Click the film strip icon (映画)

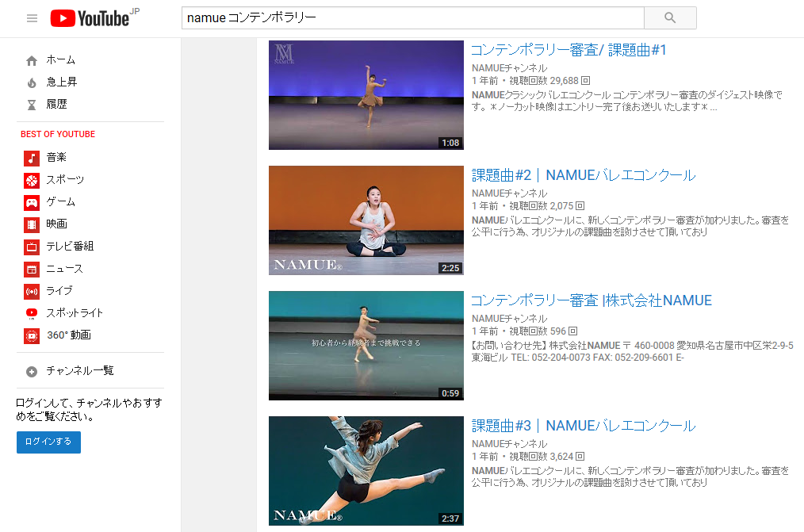pyautogui.click(x=32, y=224)
